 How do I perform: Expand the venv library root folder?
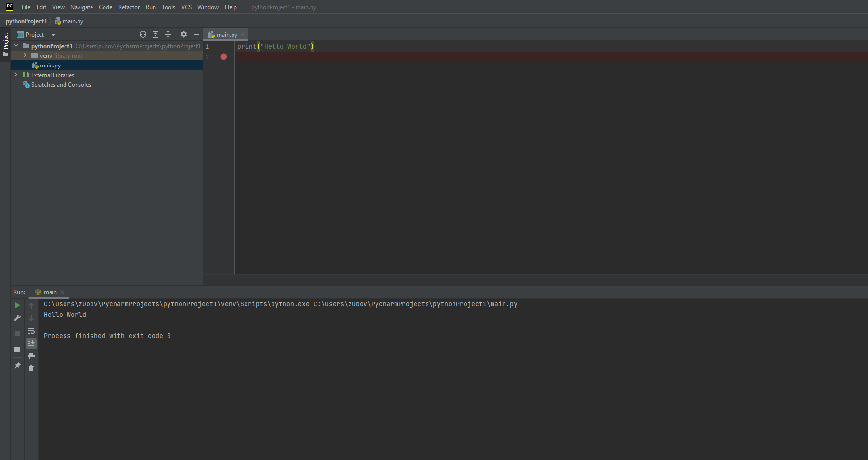click(x=25, y=55)
